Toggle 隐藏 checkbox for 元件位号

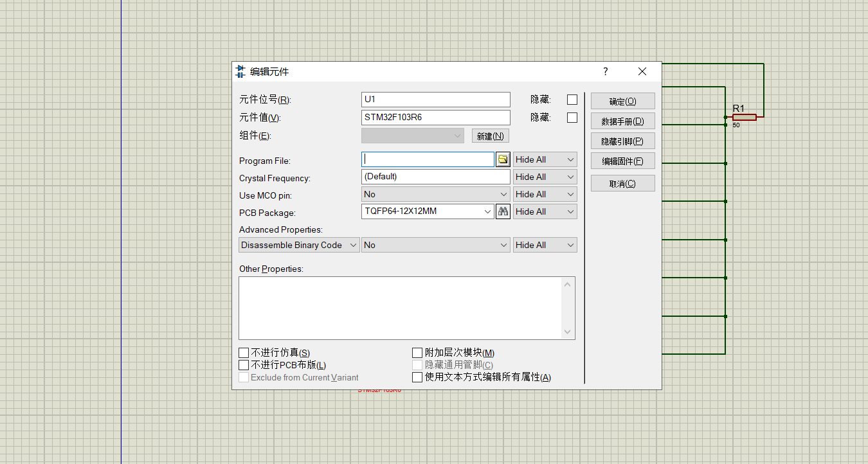point(572,100)
